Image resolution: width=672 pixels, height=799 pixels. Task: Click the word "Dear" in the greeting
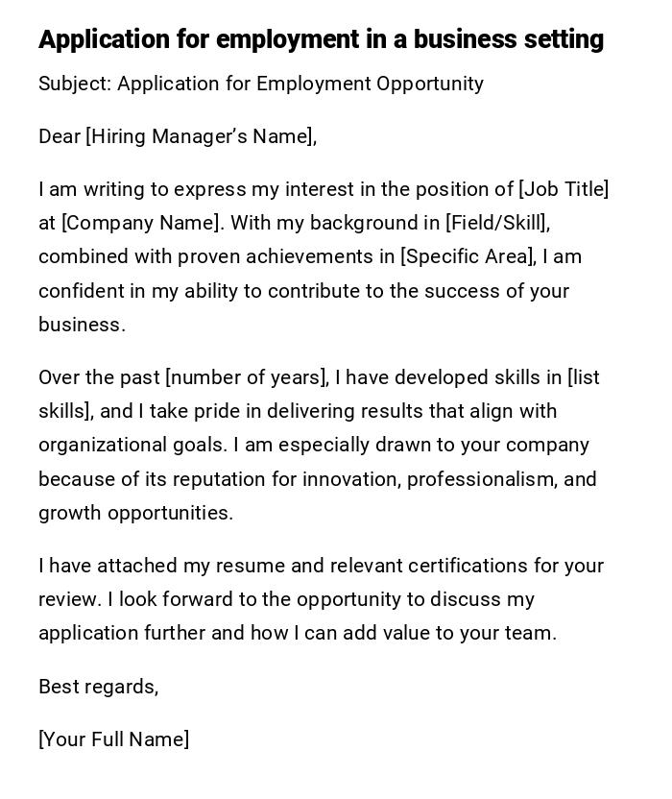coord(60,136)
